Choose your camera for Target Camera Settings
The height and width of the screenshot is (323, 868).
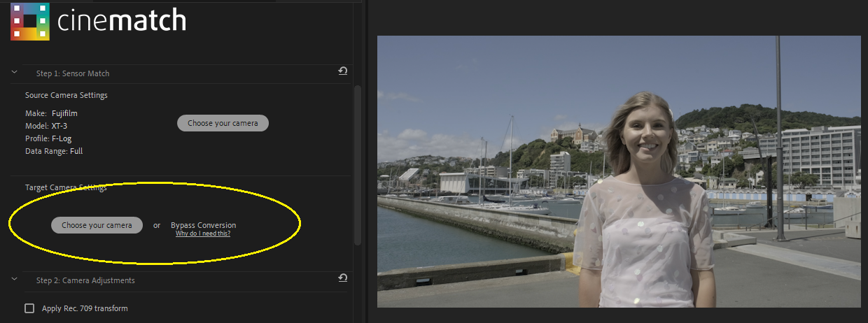[97, 225]
